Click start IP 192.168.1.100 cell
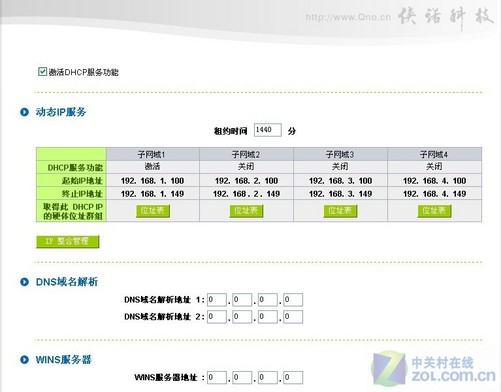The image size is (501, 392). click(152, 181)
